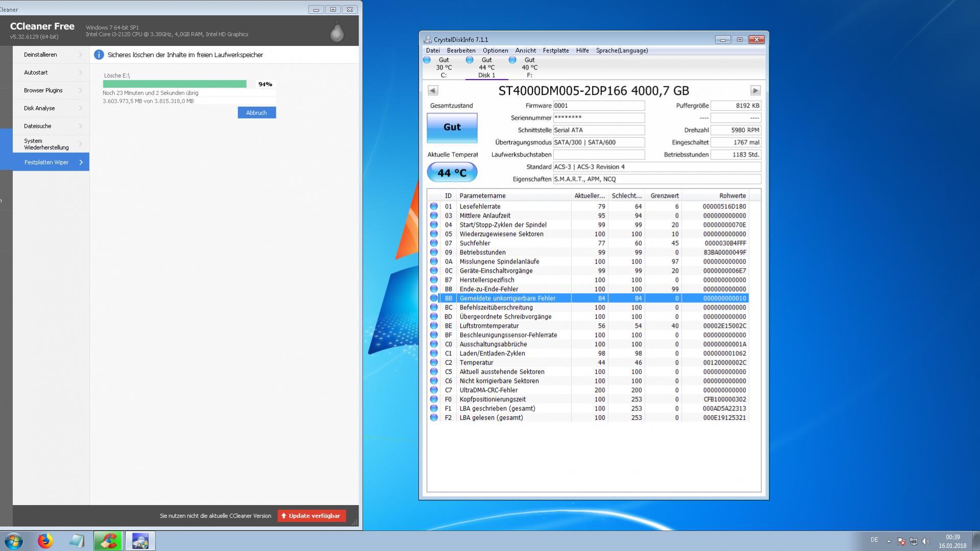Image resolution: width=980 pixels, height=551 pixels.
Task: Click the Firmware field
Action: pyautogui.click(x=599, y=106)
